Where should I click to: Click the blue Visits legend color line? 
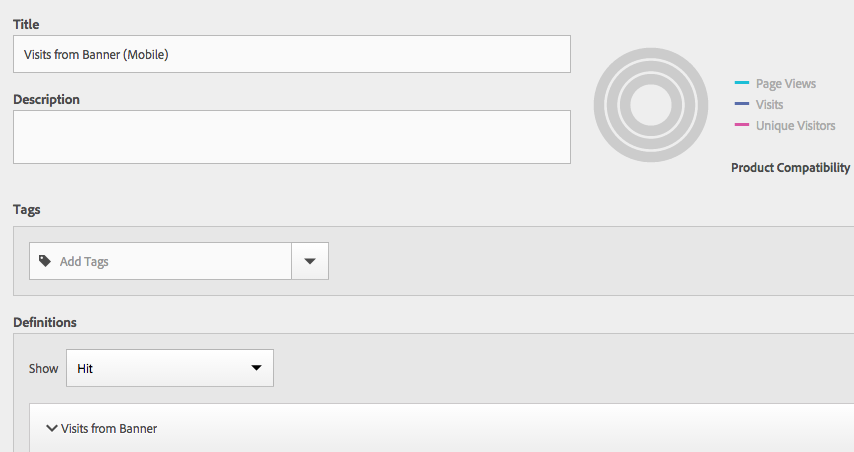pyautogui.click(x=741, y=105)
